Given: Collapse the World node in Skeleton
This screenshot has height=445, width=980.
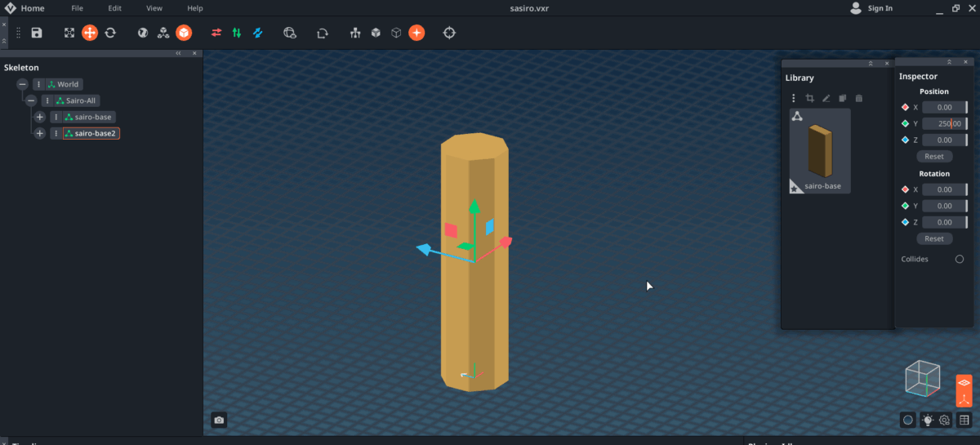Looking at the screenshot, I should point(23,84).
